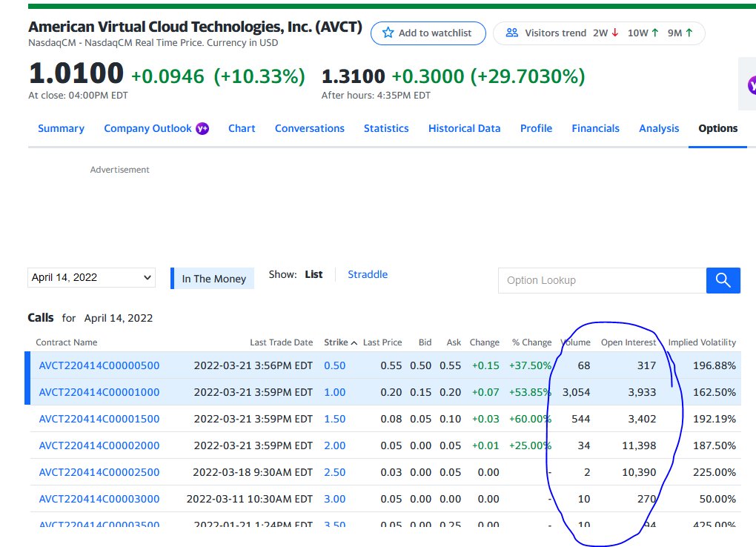Click the 3.00 strike link
Viewport: 756px width, 547px height.
click(x=334, y=499)
